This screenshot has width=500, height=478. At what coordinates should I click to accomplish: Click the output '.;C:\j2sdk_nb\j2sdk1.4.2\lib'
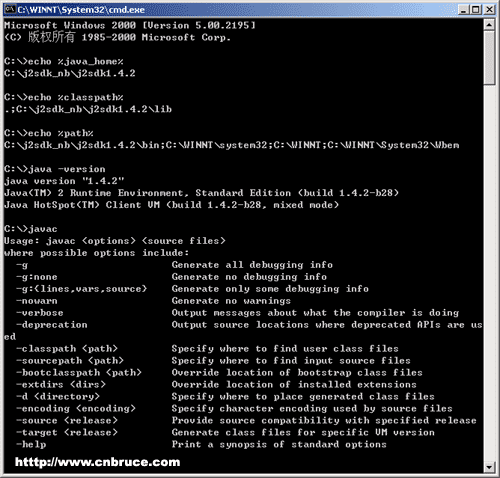click(88, 109)
